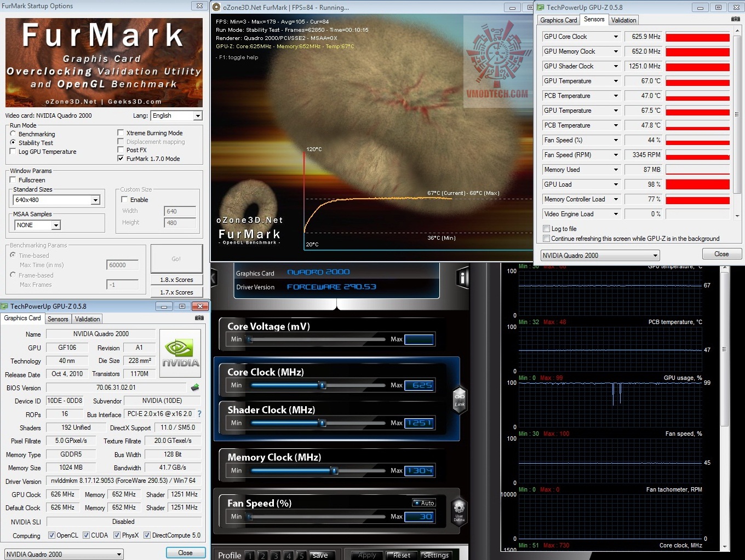Check the Log to file option

click(546, 229)
